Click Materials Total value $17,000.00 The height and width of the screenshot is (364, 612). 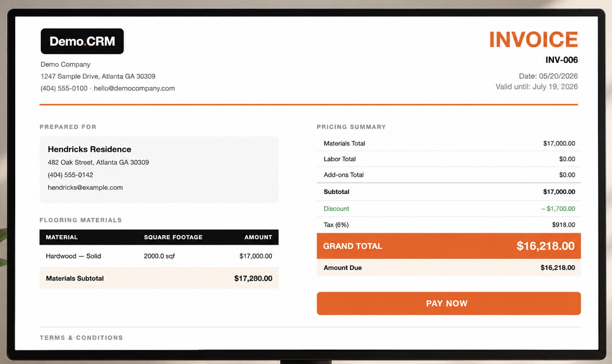pos(559,144)
